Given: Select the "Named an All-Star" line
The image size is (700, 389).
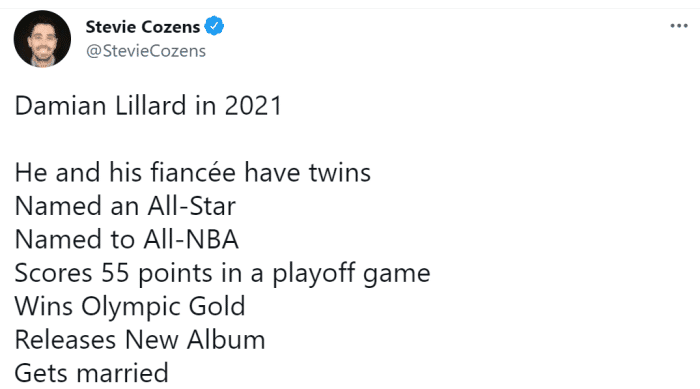Looking at the screenshot, I should pyautogui.click(x=125, y=206).
